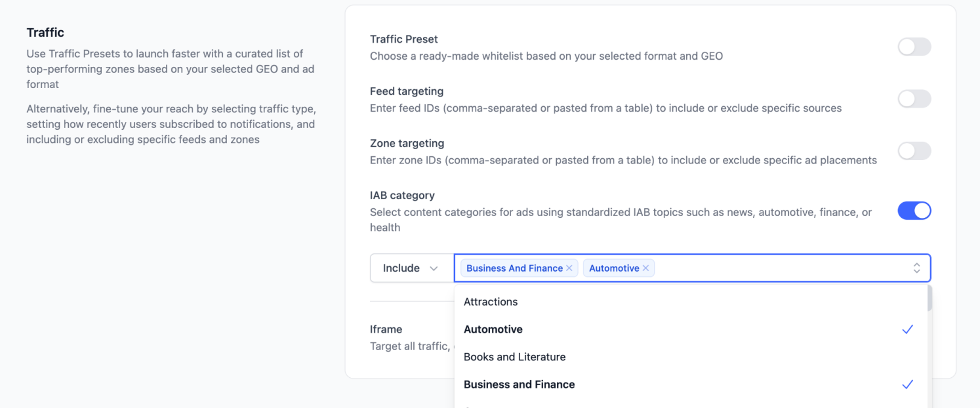Open the Include dropdown
This screenshot has width=980, height=408.
(x=411, y=268)
